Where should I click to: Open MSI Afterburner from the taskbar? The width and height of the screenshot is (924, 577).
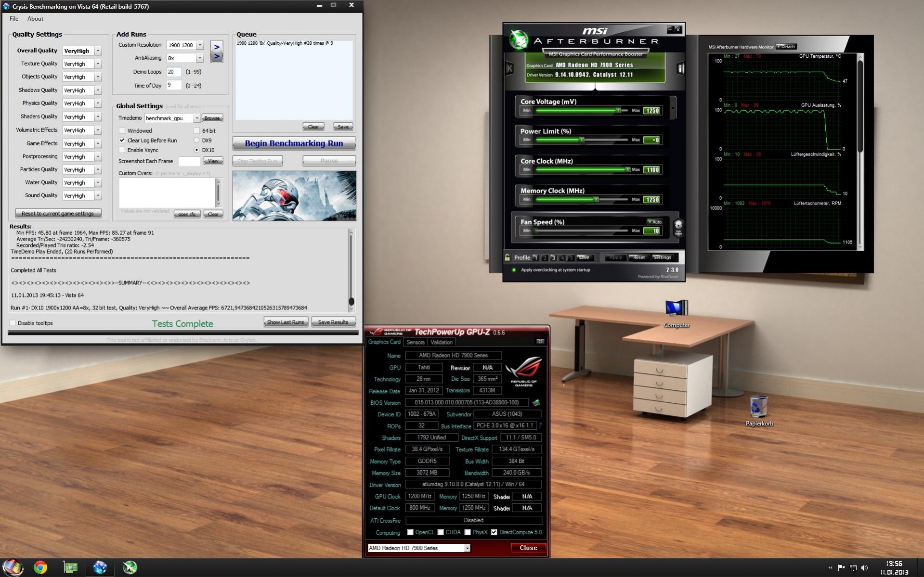point(130,567)
